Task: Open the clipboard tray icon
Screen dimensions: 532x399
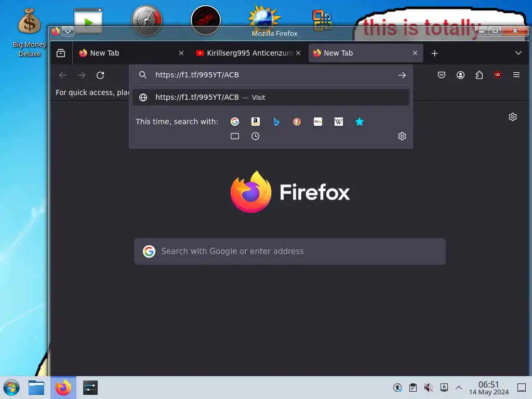Action: (413, 388)
